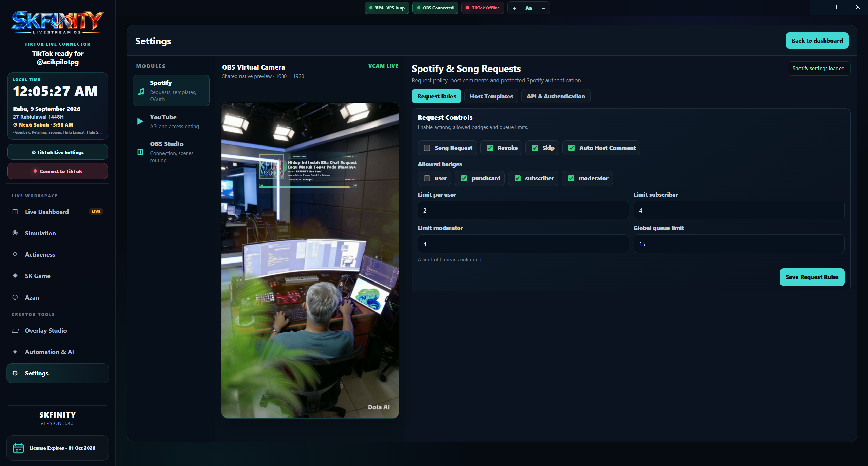The height and width of the screenshot is (466, 868).
Task: Decrease font size with the minus icon
Action: click(x=543, y=8)
